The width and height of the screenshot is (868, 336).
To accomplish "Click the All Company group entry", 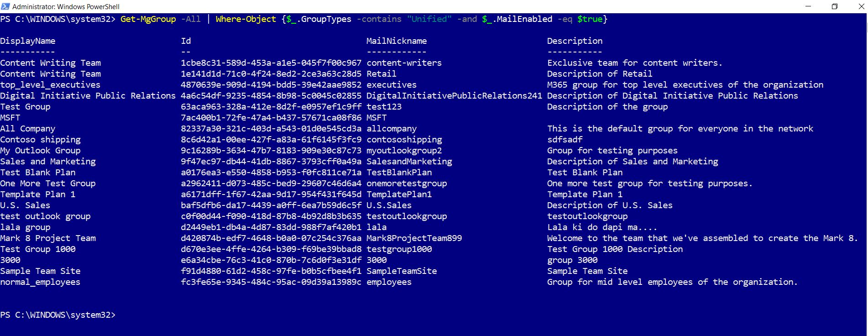I will click(x=28, y=128).
